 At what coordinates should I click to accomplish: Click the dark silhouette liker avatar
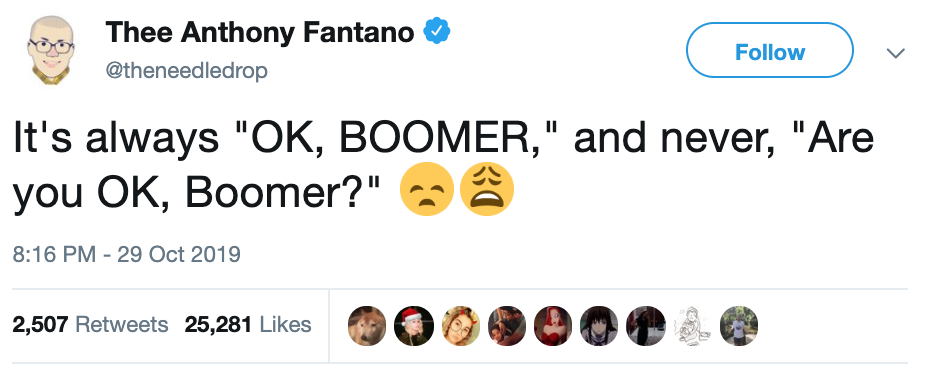point(646,326)
